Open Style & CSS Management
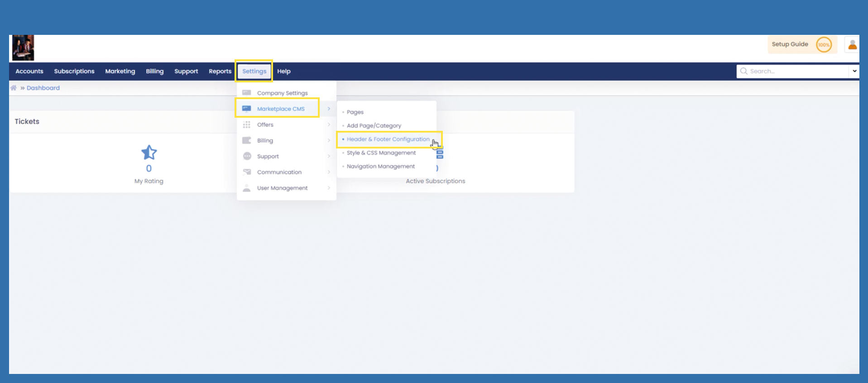 381,153
